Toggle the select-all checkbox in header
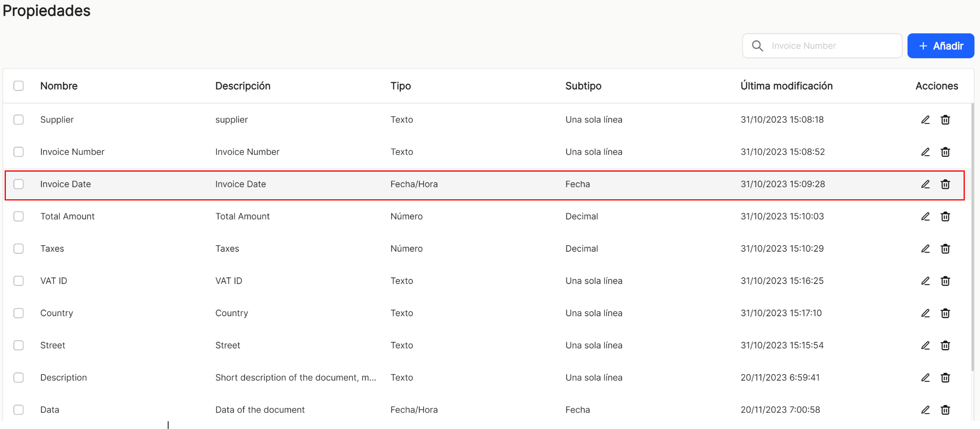 pos(18,86)
